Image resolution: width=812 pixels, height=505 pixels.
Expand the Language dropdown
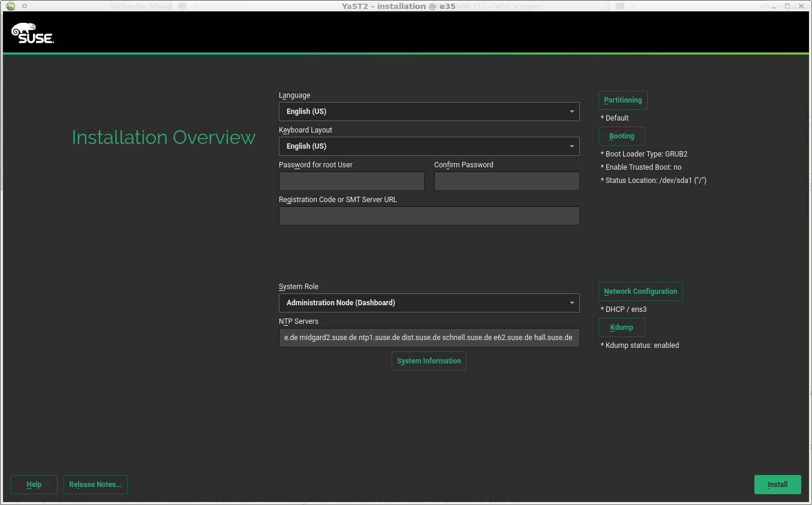click(429, 112)
